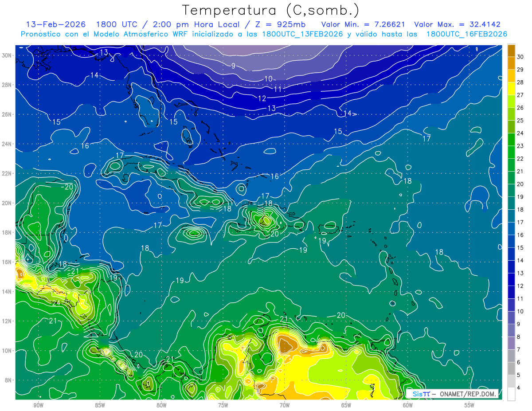Click the '80W' longitude axis label
532x411 pixels.
161,405
